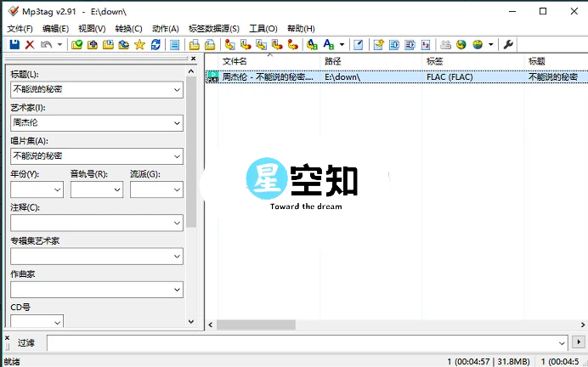This screenshot has height=367, width=588.
Task: Click the FLAC (FLAC) tag cell
Action: click(x=449, y=77)
